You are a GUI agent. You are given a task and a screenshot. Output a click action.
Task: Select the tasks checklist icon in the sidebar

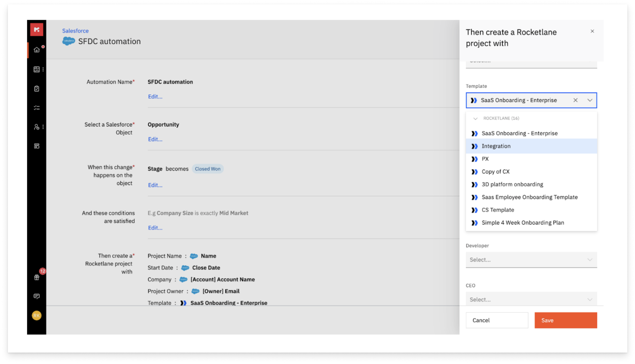coord(37,108)
